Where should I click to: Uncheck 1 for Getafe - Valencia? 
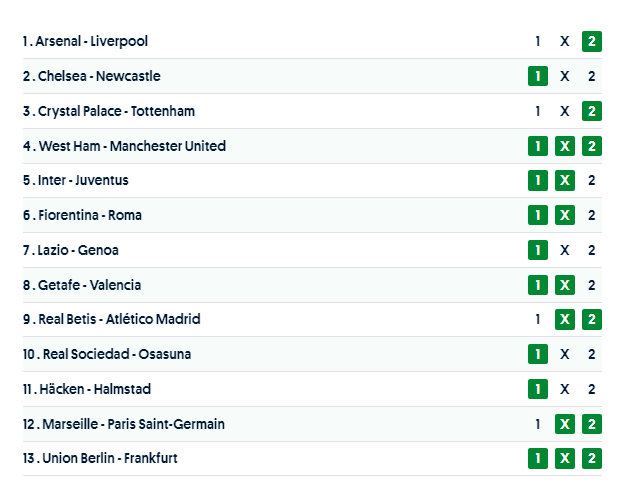tap(537, 285)
